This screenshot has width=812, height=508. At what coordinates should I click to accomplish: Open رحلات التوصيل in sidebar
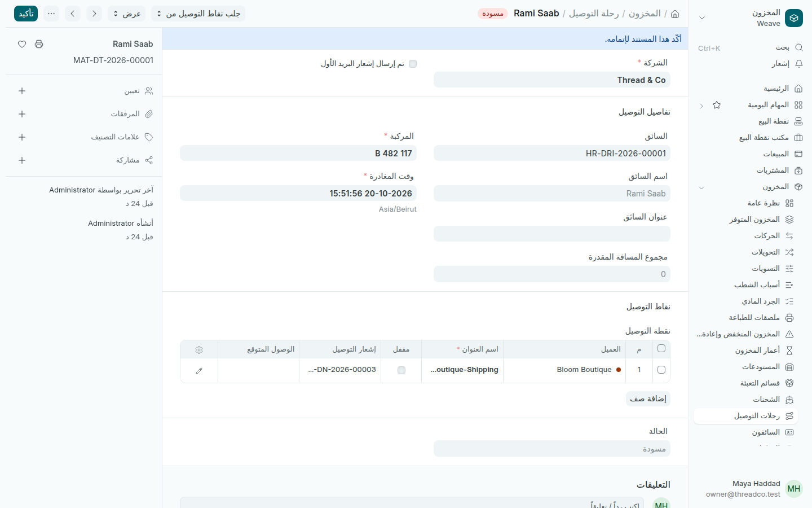[x=745, y=416]
